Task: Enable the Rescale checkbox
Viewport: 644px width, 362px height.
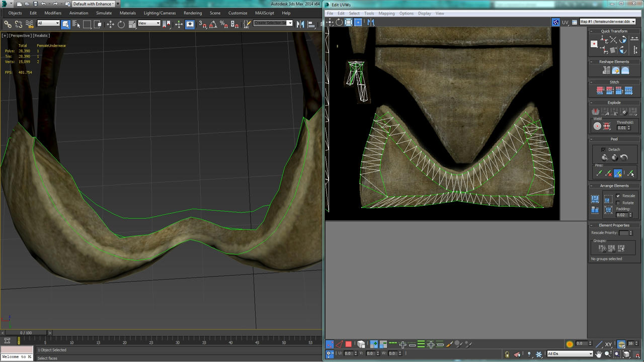Action: [618, 196]
